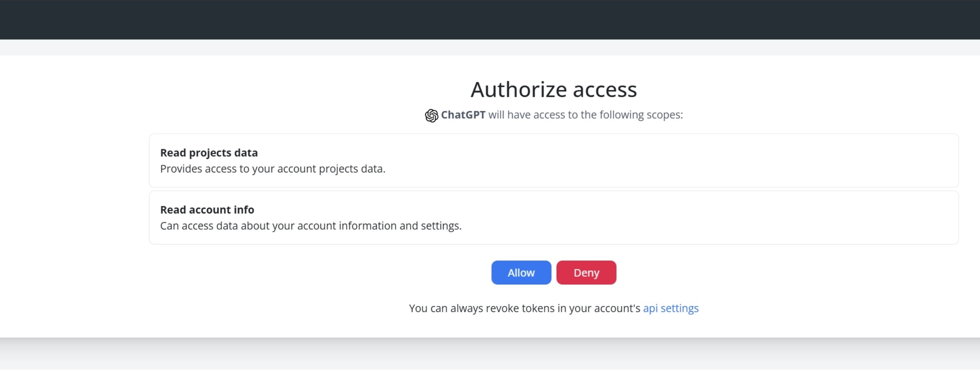This screenshot has height=370, width=980.
Task: Click the ChatGPT OpenAI logo icon
Action: click(430, 115)
